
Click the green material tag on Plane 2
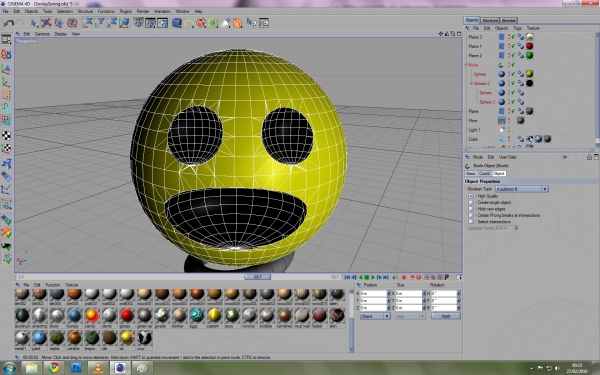(529, 55)
